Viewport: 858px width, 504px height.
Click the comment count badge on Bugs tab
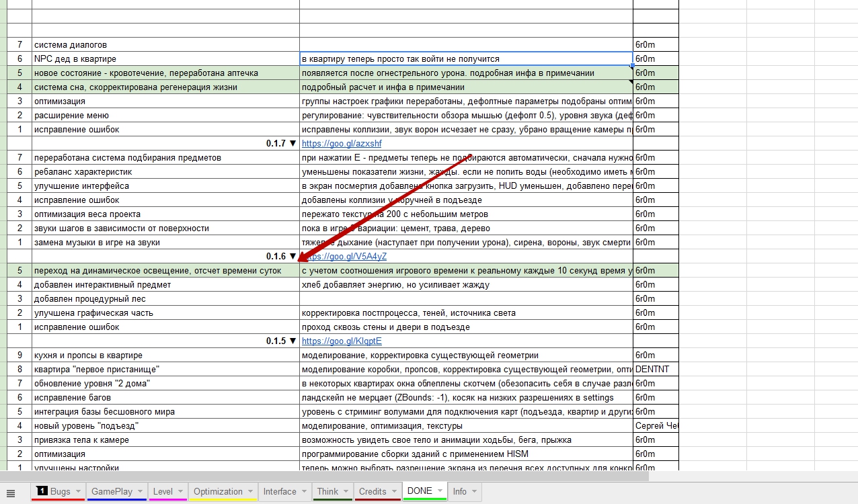tap(42, 491)
